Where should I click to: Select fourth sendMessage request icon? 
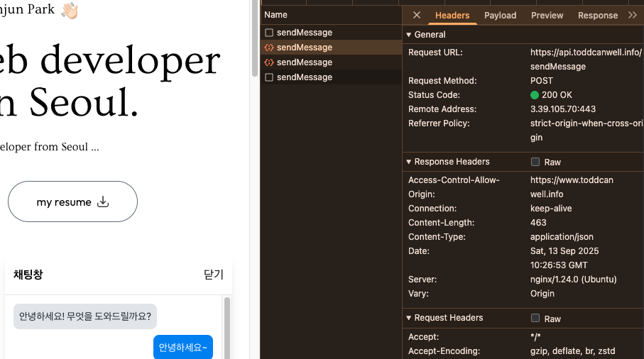269,77
